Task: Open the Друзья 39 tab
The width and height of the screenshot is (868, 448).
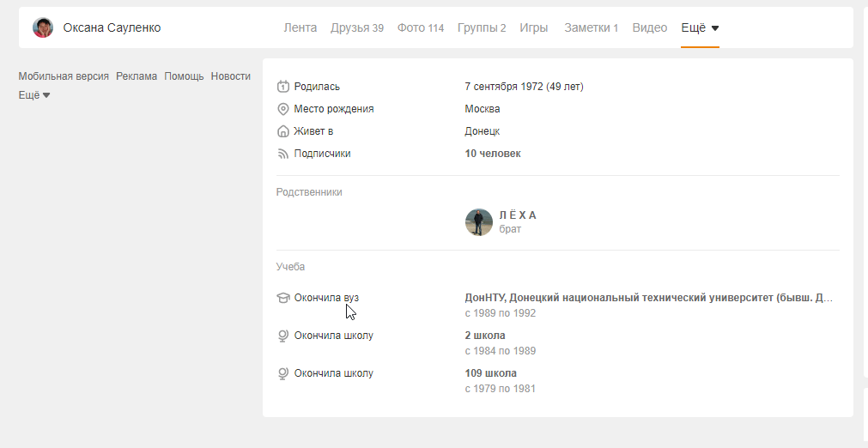Action: pyautogui.click(x=357, y=27)
